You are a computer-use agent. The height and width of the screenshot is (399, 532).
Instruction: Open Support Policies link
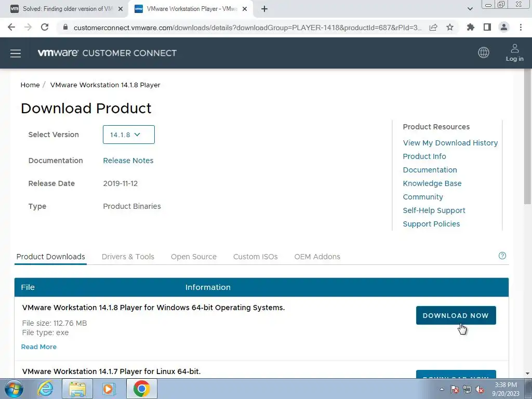pos(431,224)
